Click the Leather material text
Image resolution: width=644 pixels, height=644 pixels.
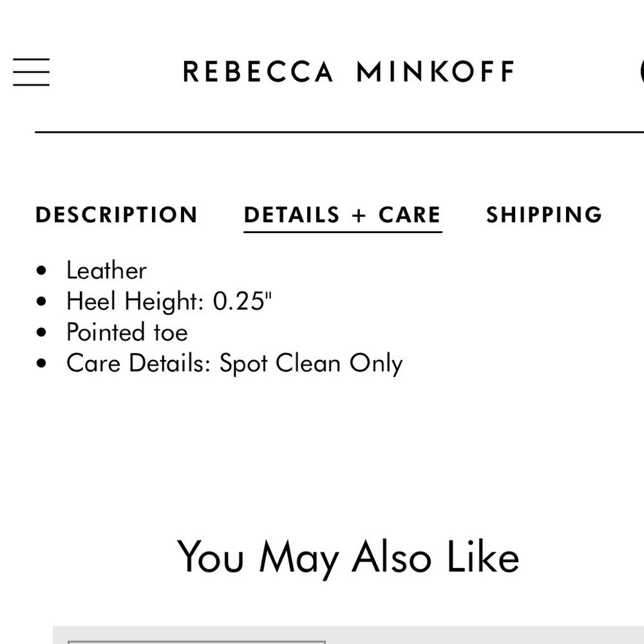point(107,270)
